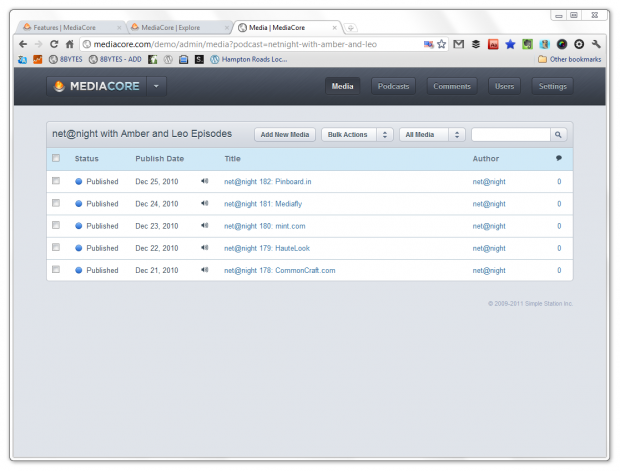The width and height of the screenshot is (620, 471).
Task: Click audio icon for net@night 179 row
Action: pyautogui.click(x=204, y=248)
